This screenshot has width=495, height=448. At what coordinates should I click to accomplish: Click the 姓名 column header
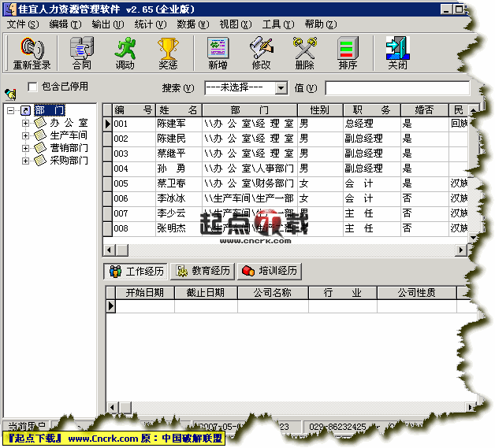coord(179,110)
